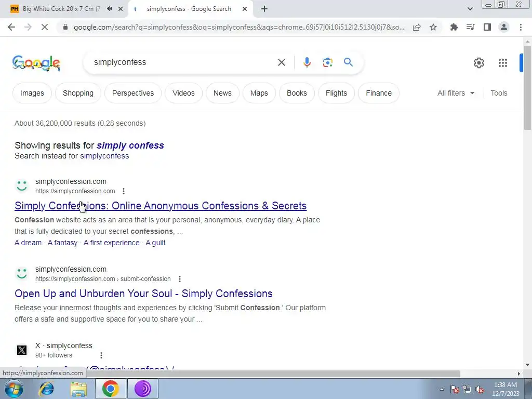
Task: Search by image with the Lens icon
Action: pyautogui.click(x=327, y=62)
